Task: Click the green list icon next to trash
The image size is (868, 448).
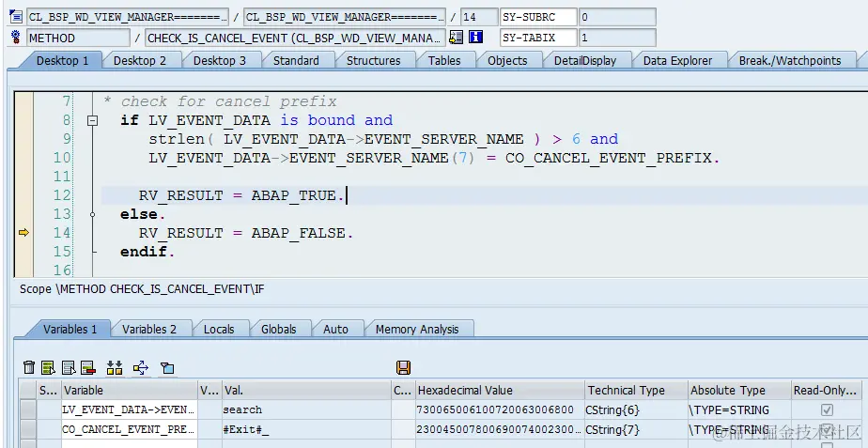Action: point(48,367)
